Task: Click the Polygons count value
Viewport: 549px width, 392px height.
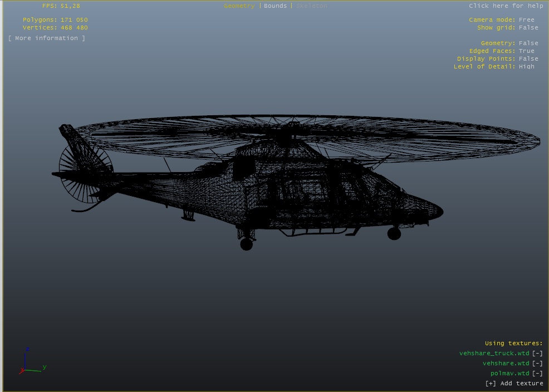Action: tap(74, 20)
